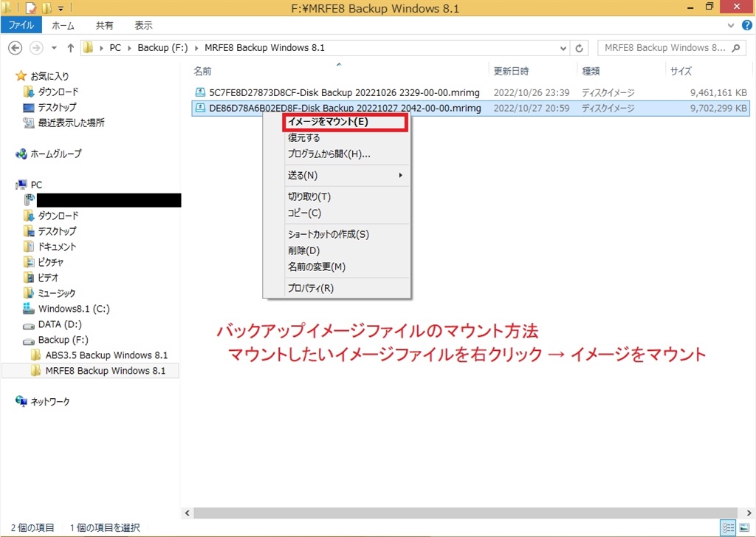Viewport: 756px width, 537px height.
Task: Open ABS3.5 Backup Windows 8.1 folder
Action: 106,355
